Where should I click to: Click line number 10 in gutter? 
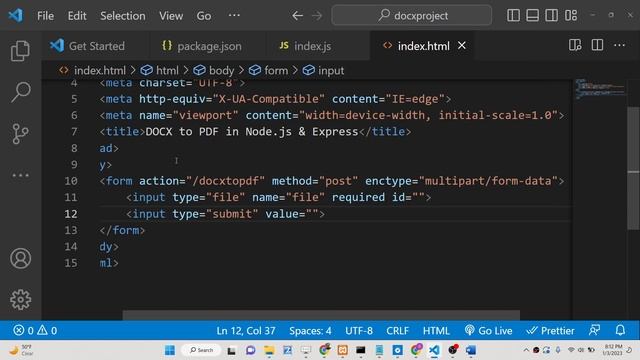pos(71,181)
